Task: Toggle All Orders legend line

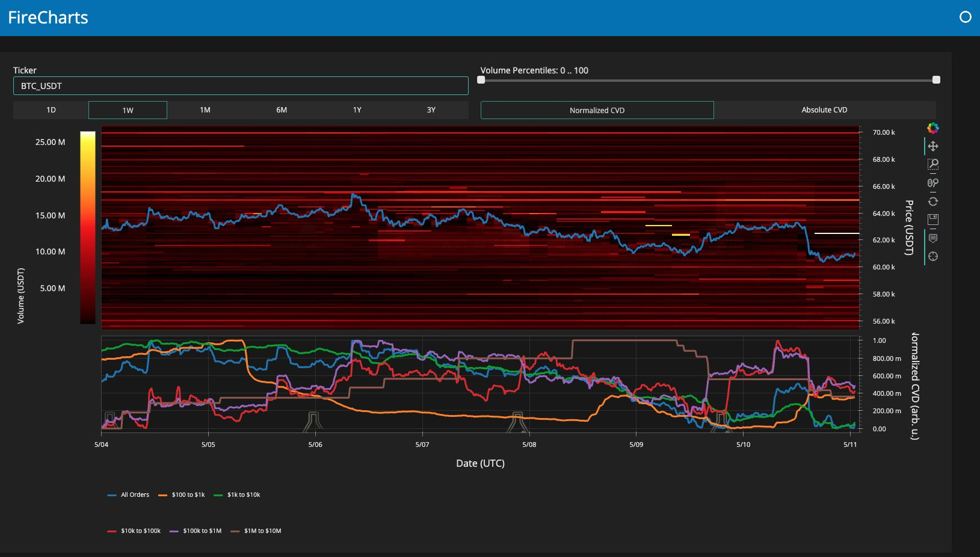Action: tap(128, 495)
